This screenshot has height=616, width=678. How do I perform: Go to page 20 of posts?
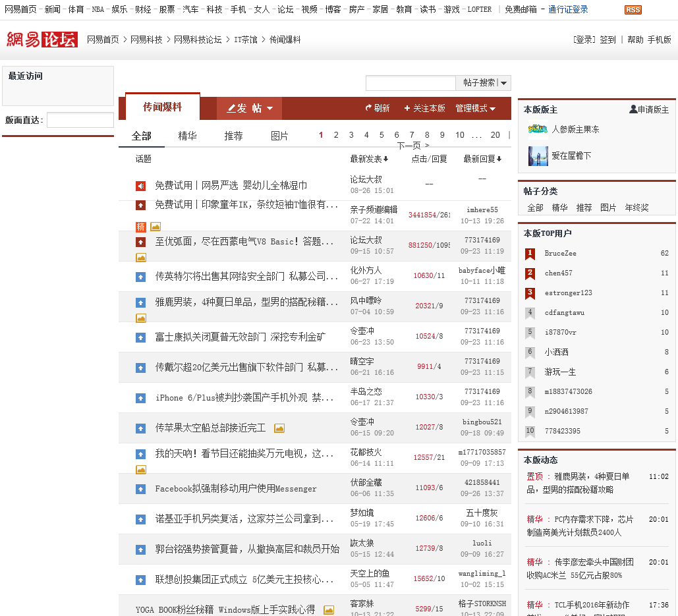(x=495, y=135)
